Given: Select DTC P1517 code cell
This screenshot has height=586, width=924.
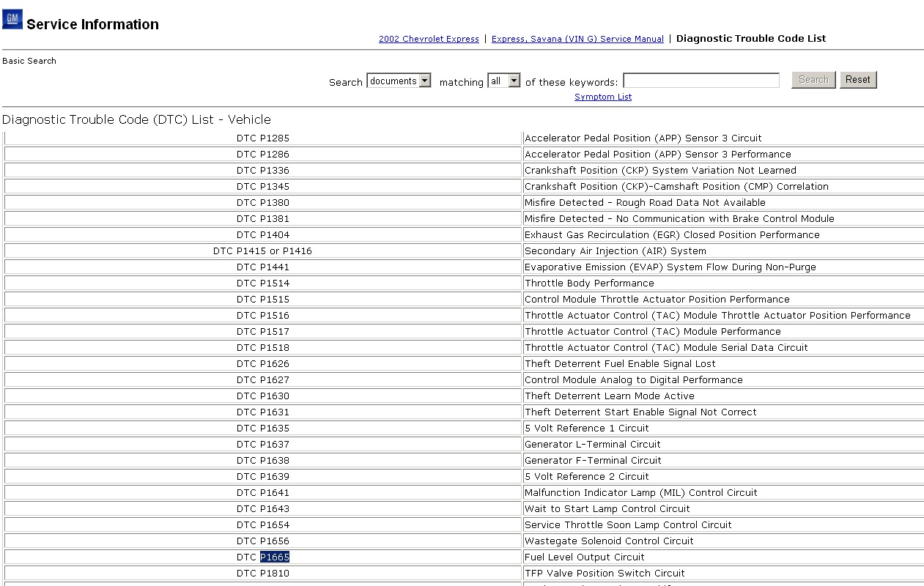Looking at the screenshot, I should click(263, 331).
